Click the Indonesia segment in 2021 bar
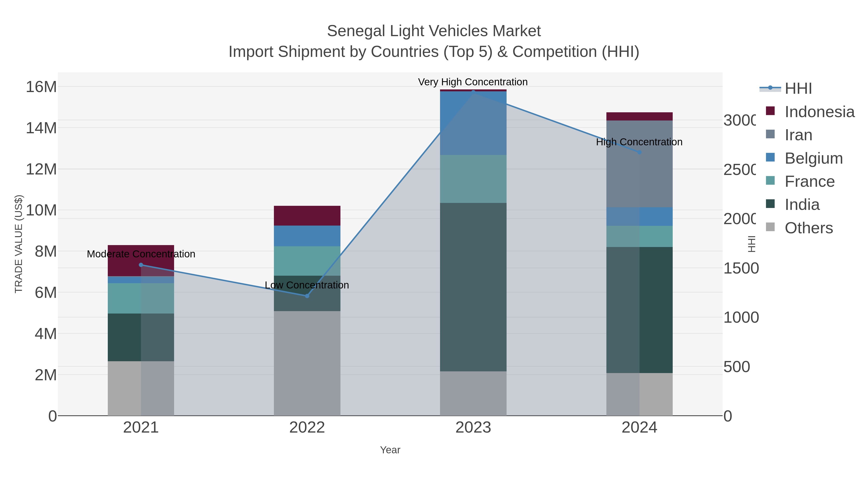Image resolution: width=868 pixels, height=488 pixels. coord(141,261)
